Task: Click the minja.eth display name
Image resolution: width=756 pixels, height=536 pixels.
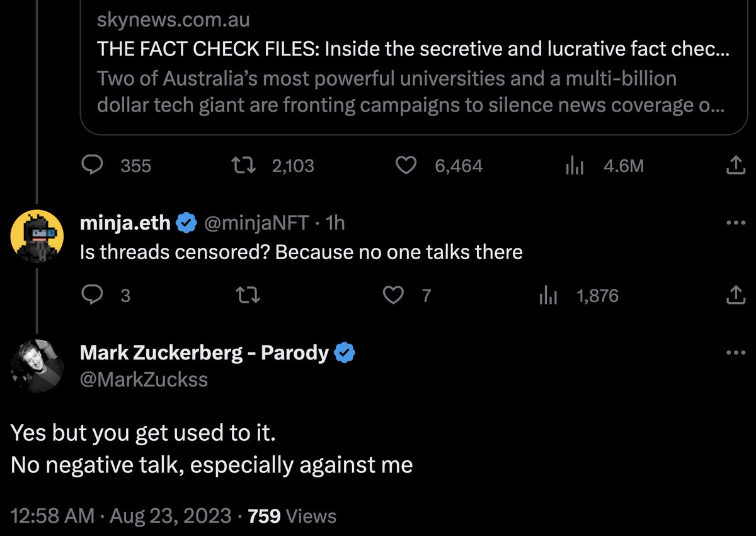Action: tap(125, 223)
